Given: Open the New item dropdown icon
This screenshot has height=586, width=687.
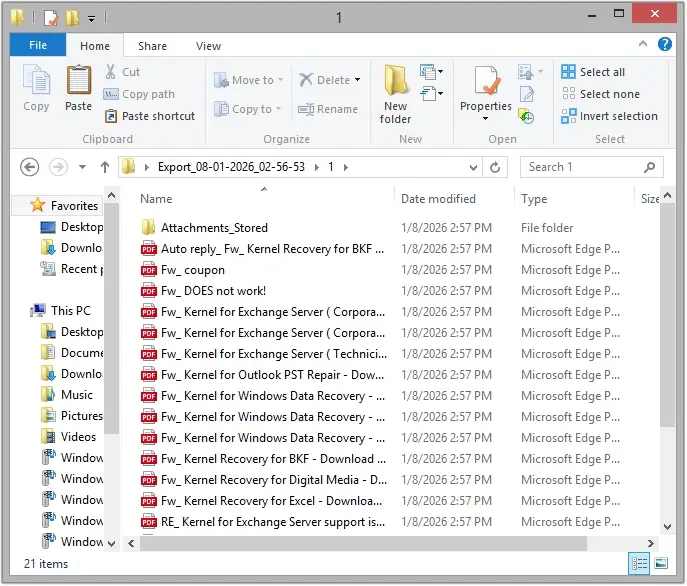Looking at the screenshot, I should (431, 71).
